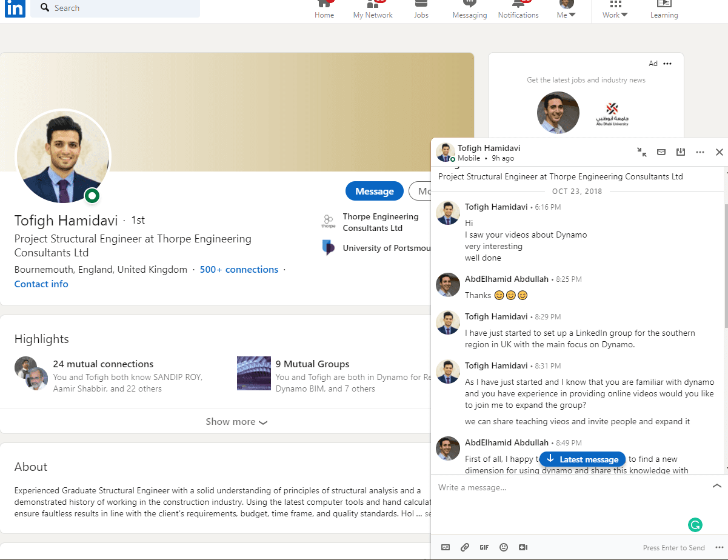Screen dimensions: 728x560
Task: Open Tofigh Hamidavi's large profile photo
Action: pos(63,156)
